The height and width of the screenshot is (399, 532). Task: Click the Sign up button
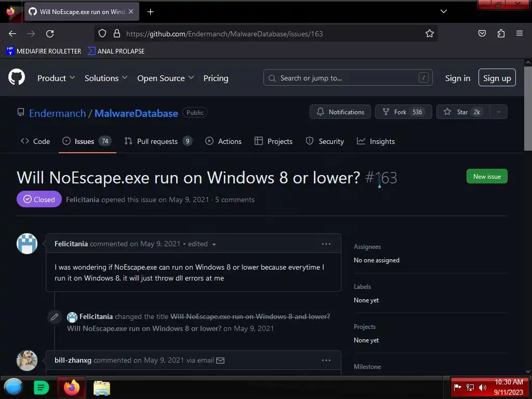click(497, 78)
